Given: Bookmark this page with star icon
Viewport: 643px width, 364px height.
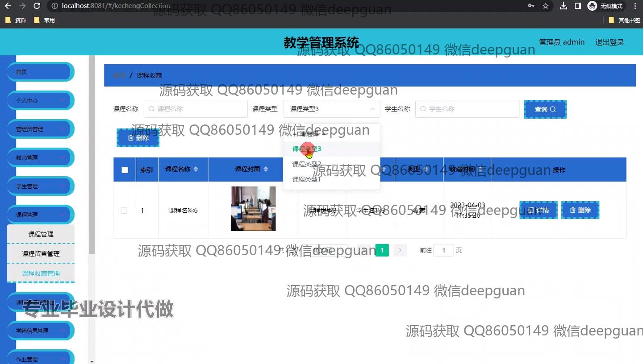Looking at the screenshot, I should coord(545,6).
